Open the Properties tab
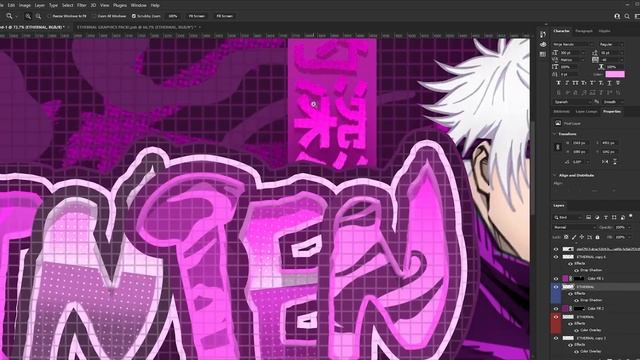Viewport: 640px width, 360px height. [611, 111]
